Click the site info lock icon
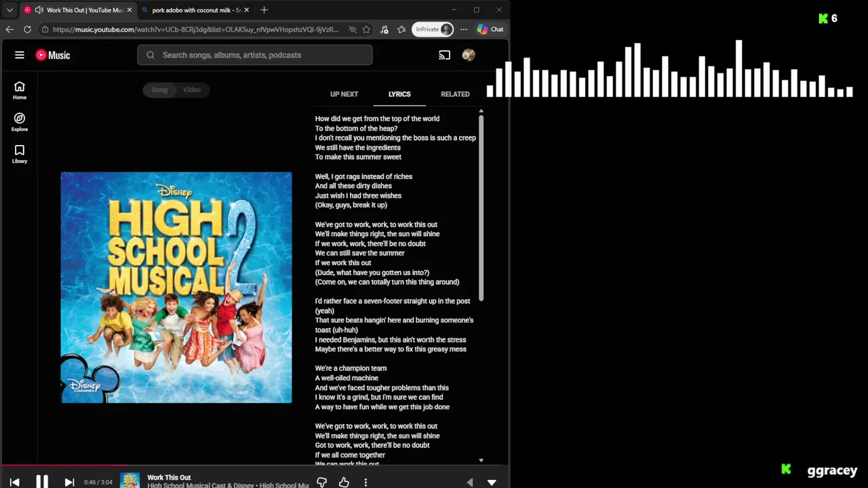 [45, 29]
